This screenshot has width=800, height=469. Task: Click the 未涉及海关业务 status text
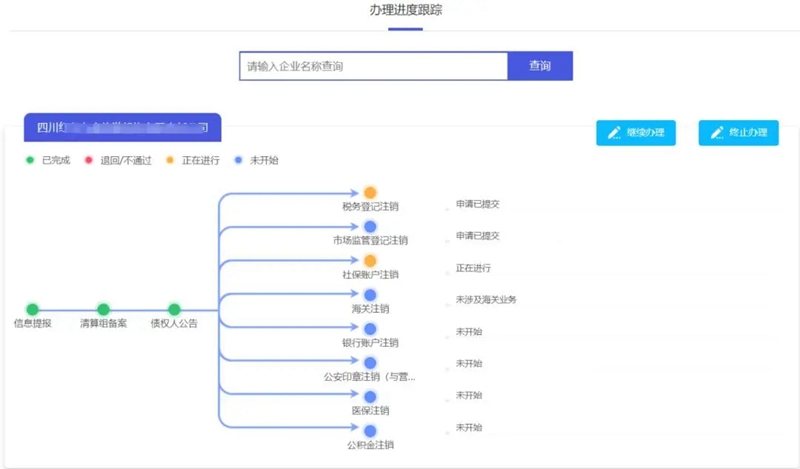[x=486, y=300]
